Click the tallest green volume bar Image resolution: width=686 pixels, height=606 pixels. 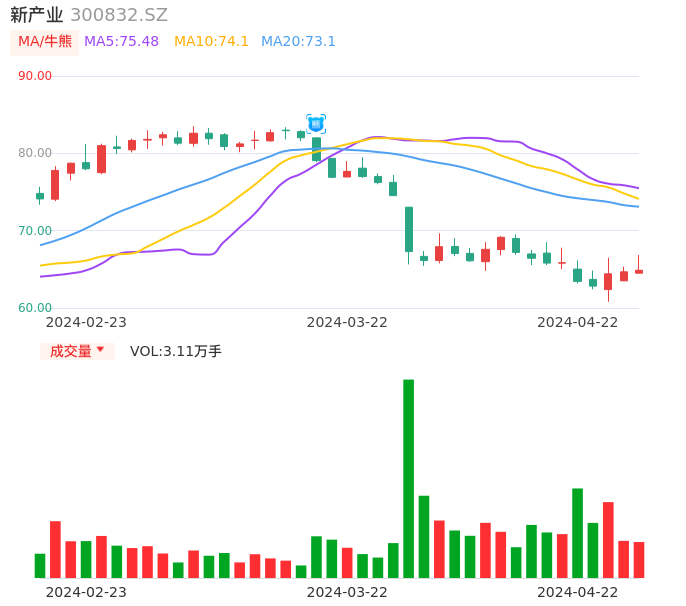408,478
